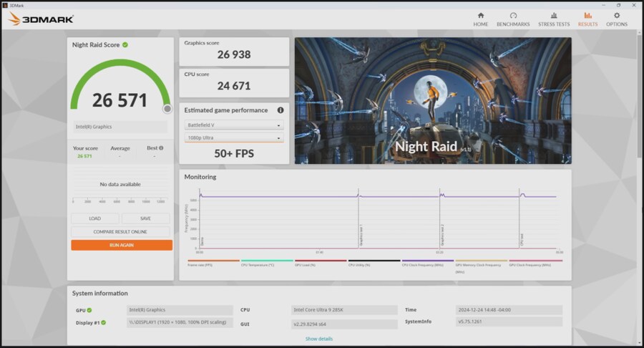Open the 1080p Ultra resolution dropdown

tap(233, 137)
